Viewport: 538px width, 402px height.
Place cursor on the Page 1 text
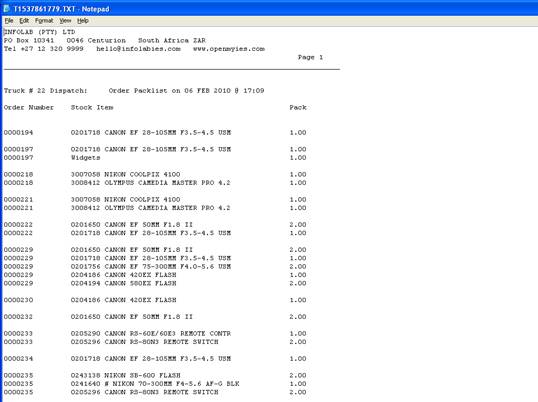click(x=310, y=57)
